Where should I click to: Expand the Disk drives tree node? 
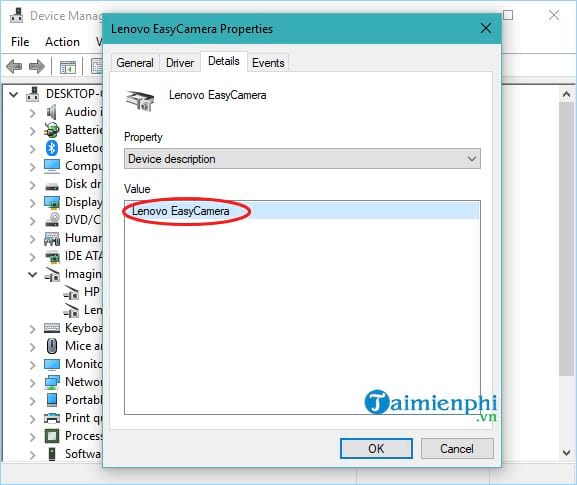(x=33, y=185)
